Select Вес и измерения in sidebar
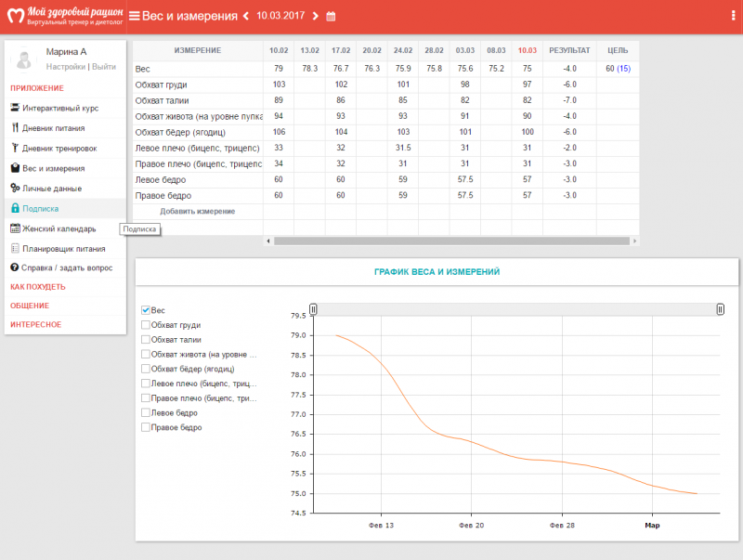Image resolution: width=743 pixels, height=560 pixels. click(65, 168)
